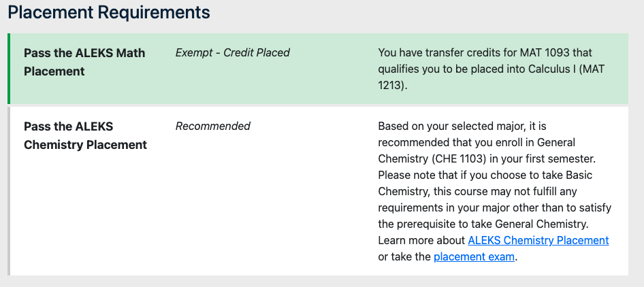
Task: Open the ALEKS Chemistry Placement link
Action: point(538,241)
